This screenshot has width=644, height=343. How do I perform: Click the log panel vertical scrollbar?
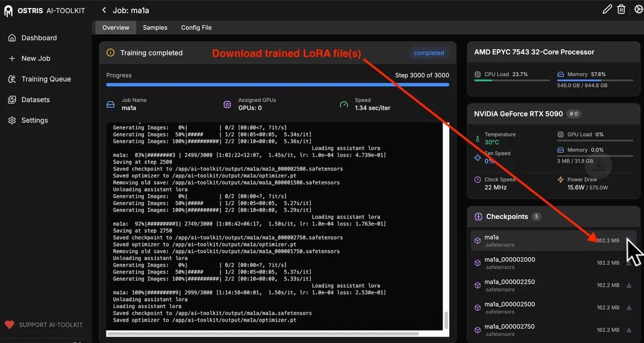coord(446,320)
